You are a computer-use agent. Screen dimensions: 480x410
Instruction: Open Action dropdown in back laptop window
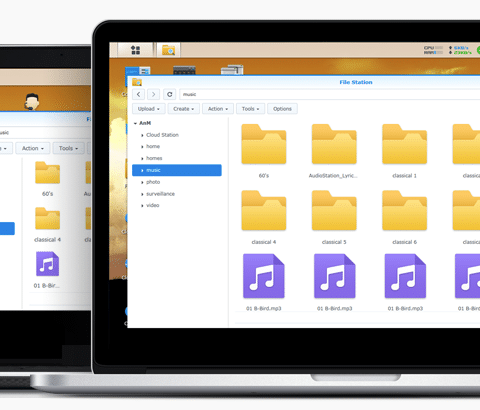(x=33, y=148)
